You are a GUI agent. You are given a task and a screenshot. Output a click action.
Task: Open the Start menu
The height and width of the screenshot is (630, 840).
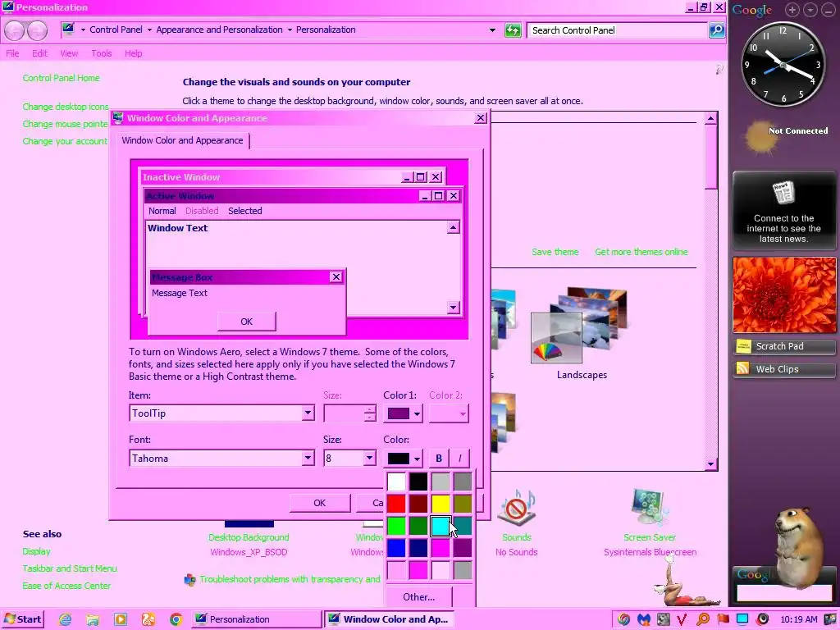pyautogui.click(x=22, y=619)
